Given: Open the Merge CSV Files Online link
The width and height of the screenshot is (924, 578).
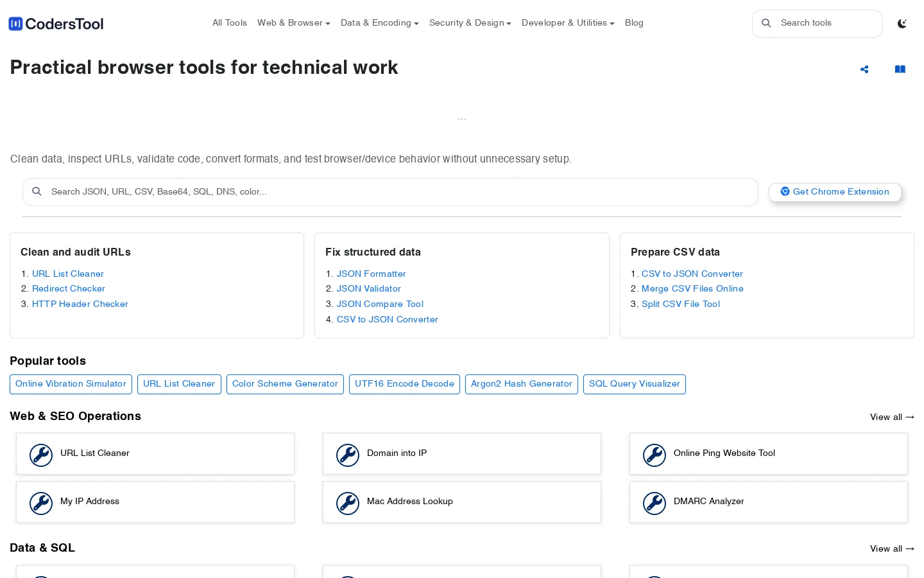Looking at the screenshot, I should [692, 289].
